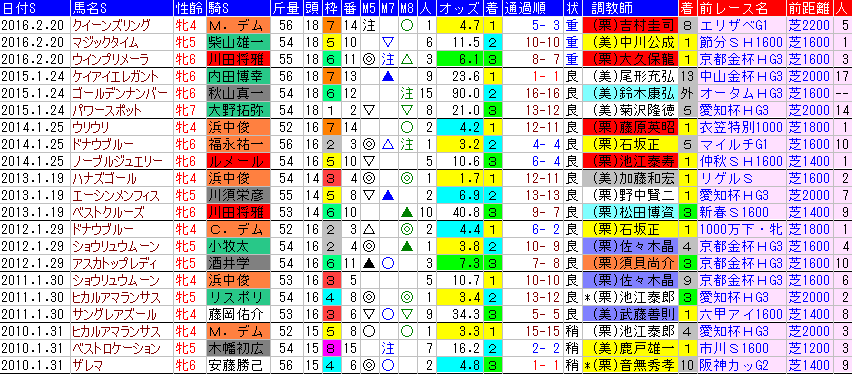Click jockey cell 秋山真一
This screenshot has height=374, width=852.
click(238, 94)
